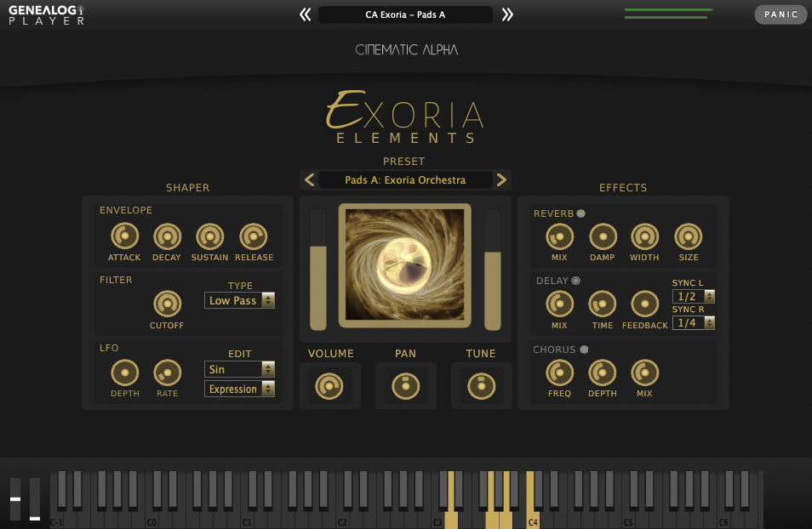Screen dimensions: 812x529
Task: Click the C1 key on the keyboard
Action: pyautogui.click(x=247, y=520)
